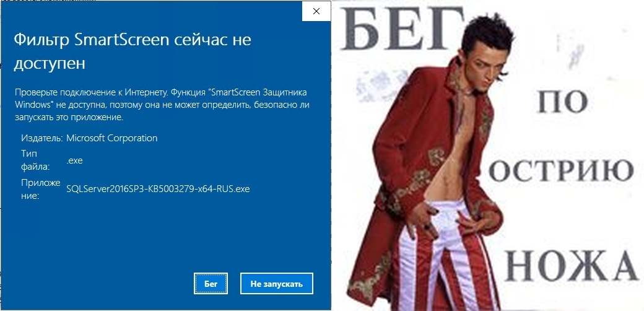This screenshot has height=311, width=644.
Task: Close the SmartScreen dialog with the X
Action: pos(316,11)
